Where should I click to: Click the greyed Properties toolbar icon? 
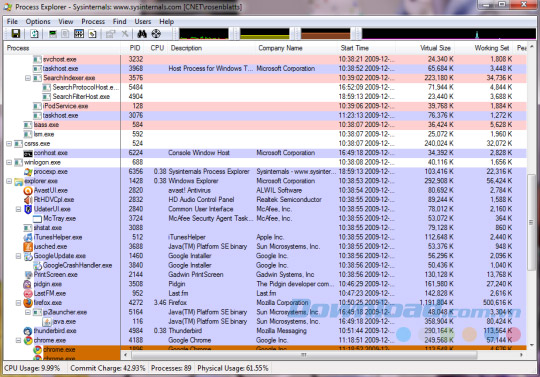point(110,34)
